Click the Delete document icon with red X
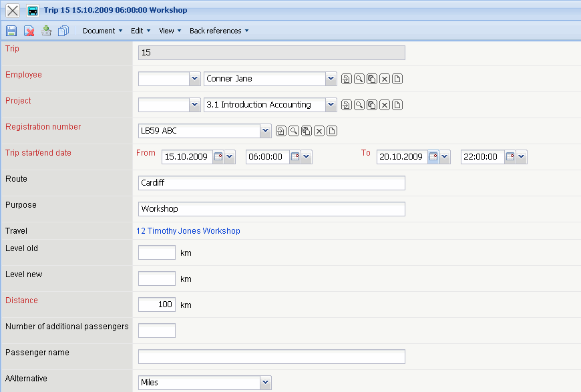Screen dimensions: 581x392 (x=29, y=31)
